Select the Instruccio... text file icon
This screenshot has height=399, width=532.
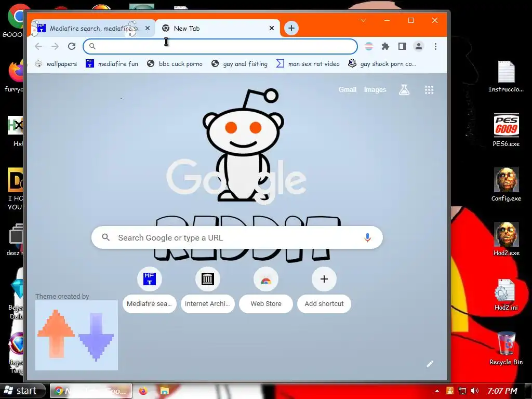pyautogui.click(x=506, y=76)
